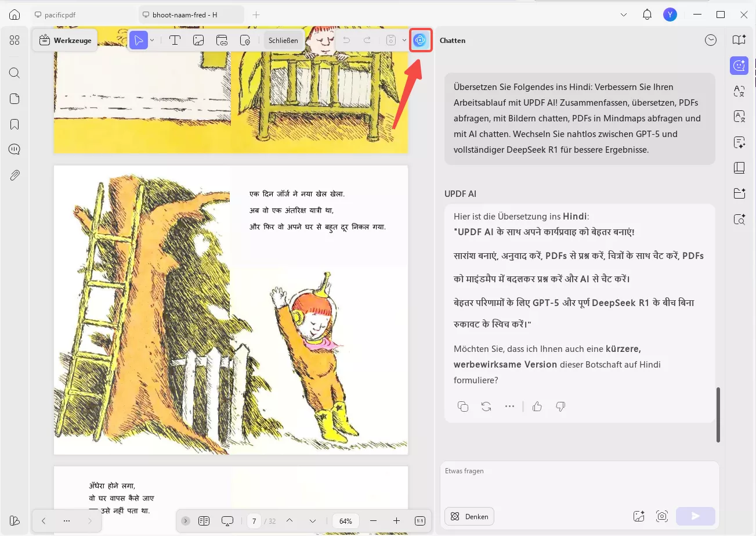Go to the previous view with left arrow
Image resolution: width=756 pixels, height=536 pixels.
point(44,521)
